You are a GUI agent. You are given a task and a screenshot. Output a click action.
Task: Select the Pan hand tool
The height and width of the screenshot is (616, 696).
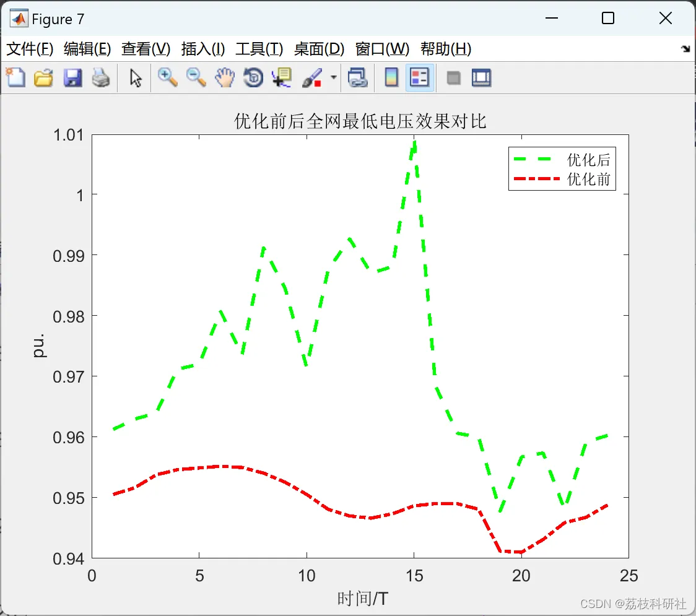tap(225, 77)
